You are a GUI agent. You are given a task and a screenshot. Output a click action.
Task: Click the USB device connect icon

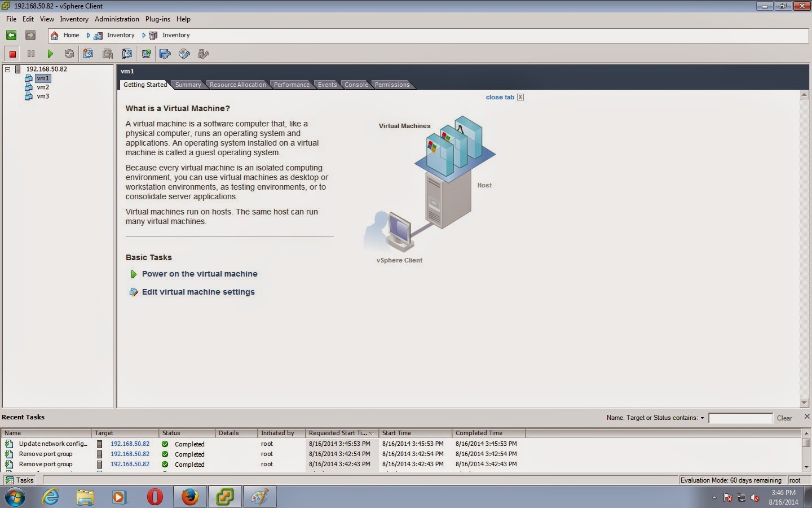[x=204, y=54]
